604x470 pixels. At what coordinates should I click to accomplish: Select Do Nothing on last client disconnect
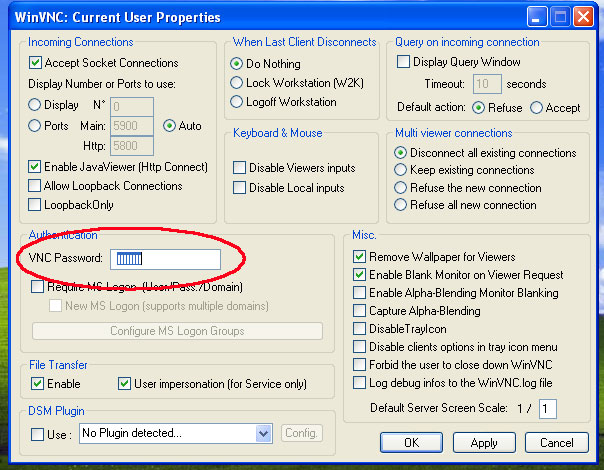236,64
